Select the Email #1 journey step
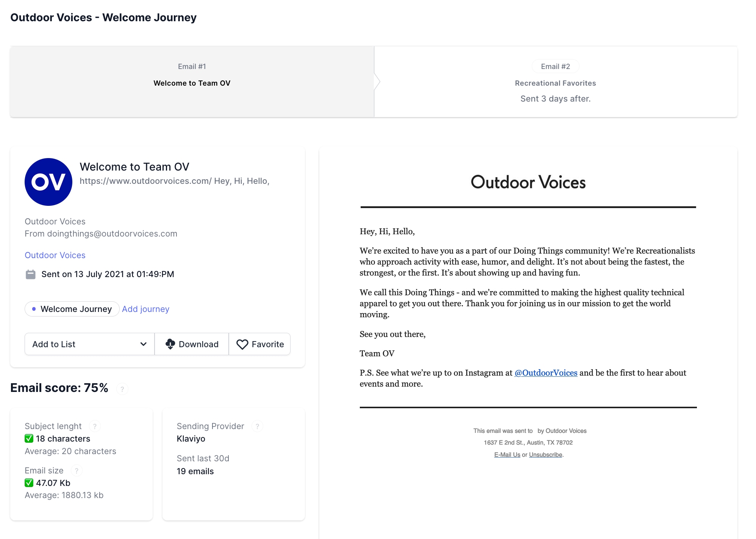Screen dimensions: 756x539 [192, 81]
